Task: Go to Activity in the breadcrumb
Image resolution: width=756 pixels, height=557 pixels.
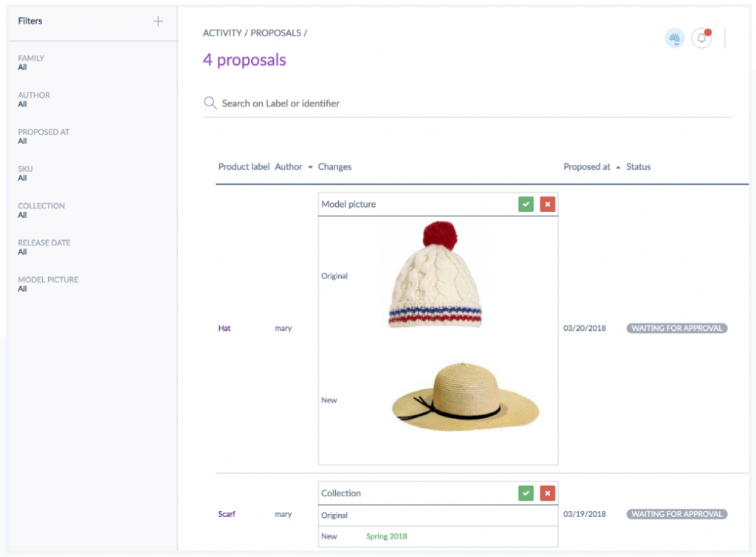Action: (x=222, y=33)
